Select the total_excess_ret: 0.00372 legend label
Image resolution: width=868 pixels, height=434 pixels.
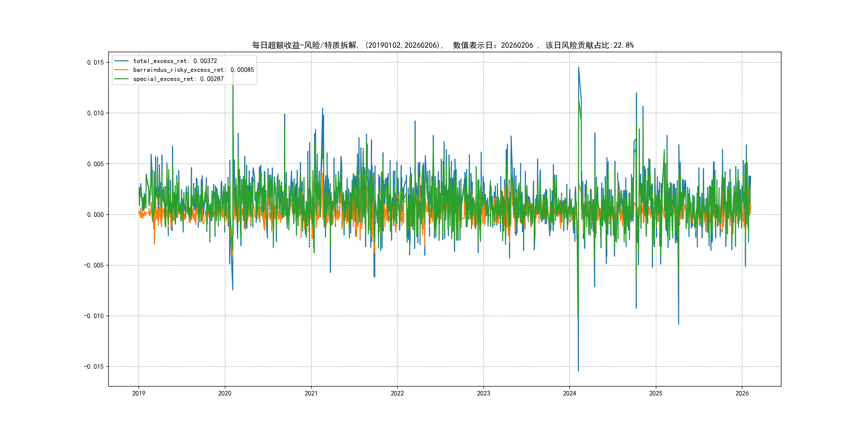pos(175,61)
